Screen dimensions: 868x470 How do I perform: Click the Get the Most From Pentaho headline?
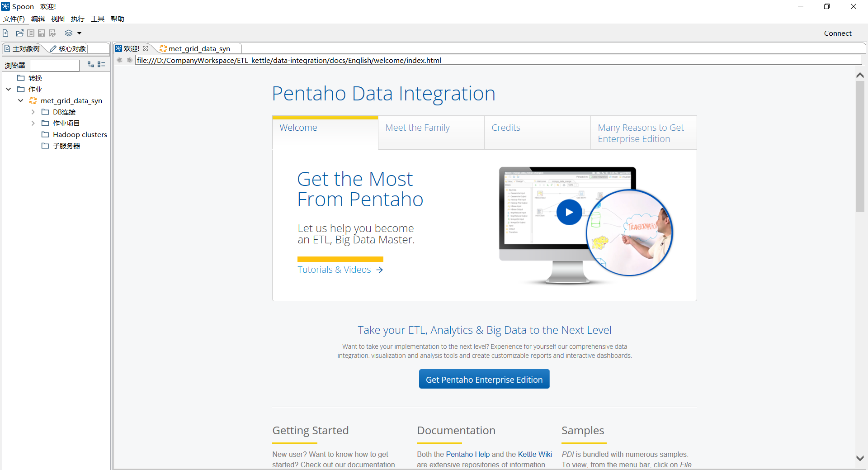click(360, 189)
